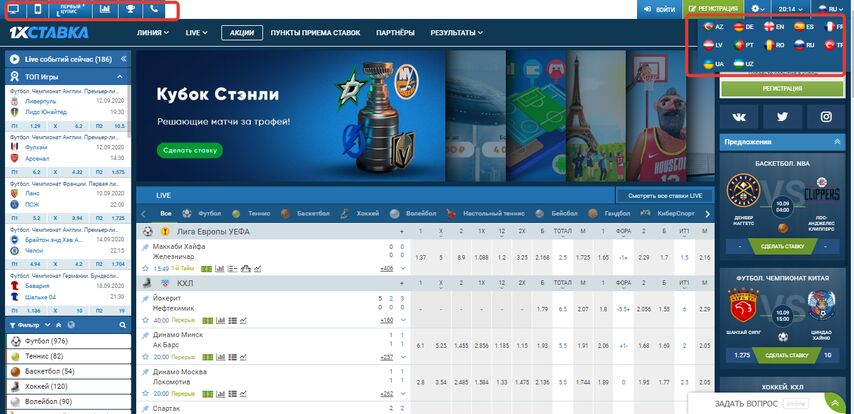Collapse the ТОП Игры section
This screenshot has height=414, width=854.
coord(120,77)
